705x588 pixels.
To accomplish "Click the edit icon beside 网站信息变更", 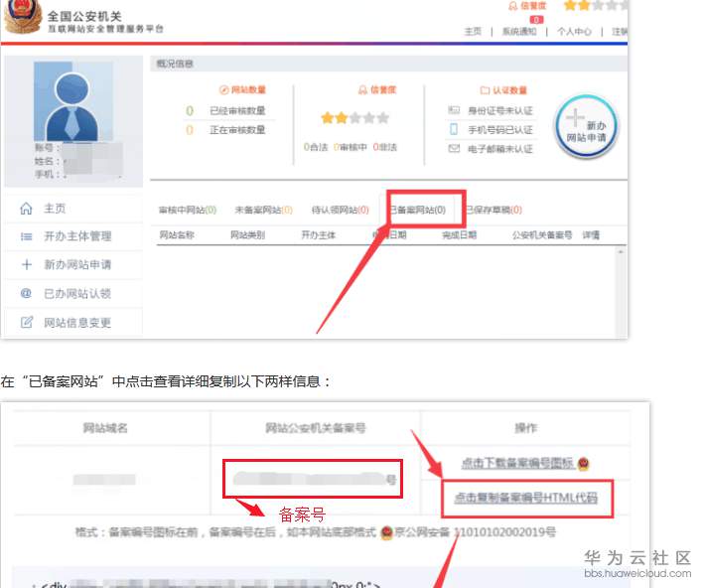I will (27, 322).
